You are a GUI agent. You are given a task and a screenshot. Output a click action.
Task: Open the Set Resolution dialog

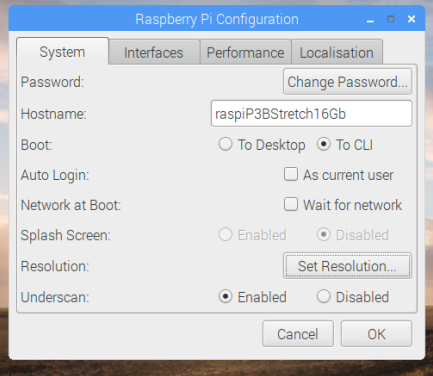tap(347, 266)
